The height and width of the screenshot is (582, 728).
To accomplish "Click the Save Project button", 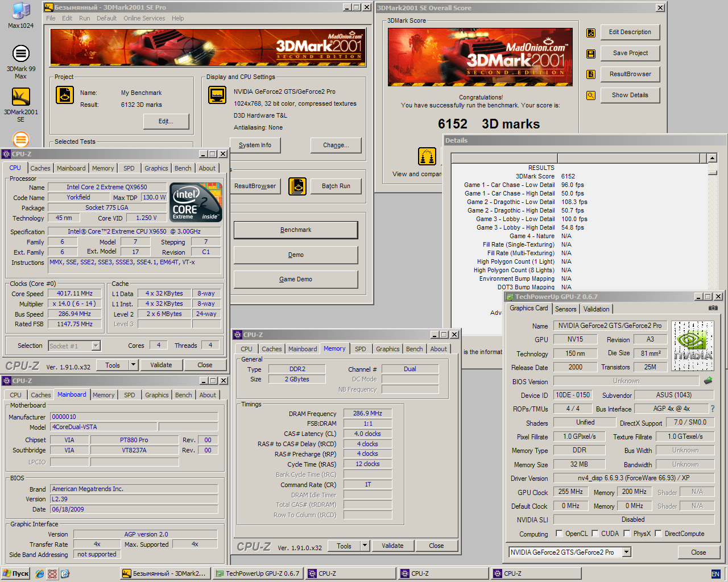I will [630, 53].
